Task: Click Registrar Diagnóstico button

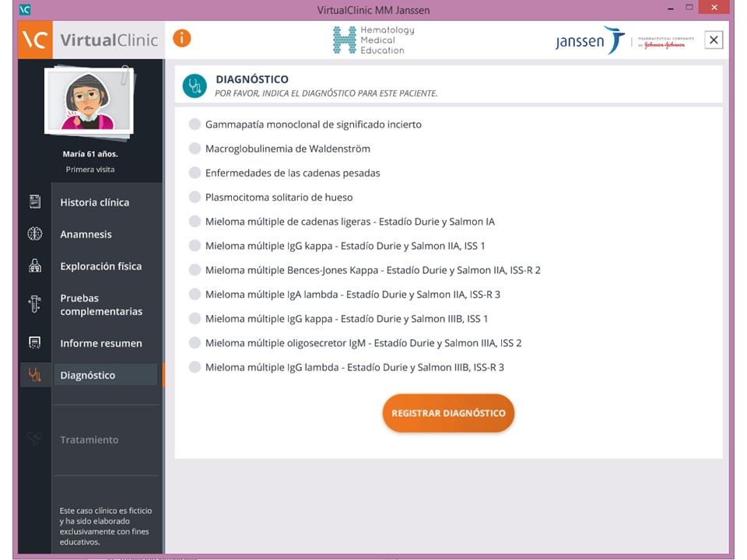Action: pos(448,413)
